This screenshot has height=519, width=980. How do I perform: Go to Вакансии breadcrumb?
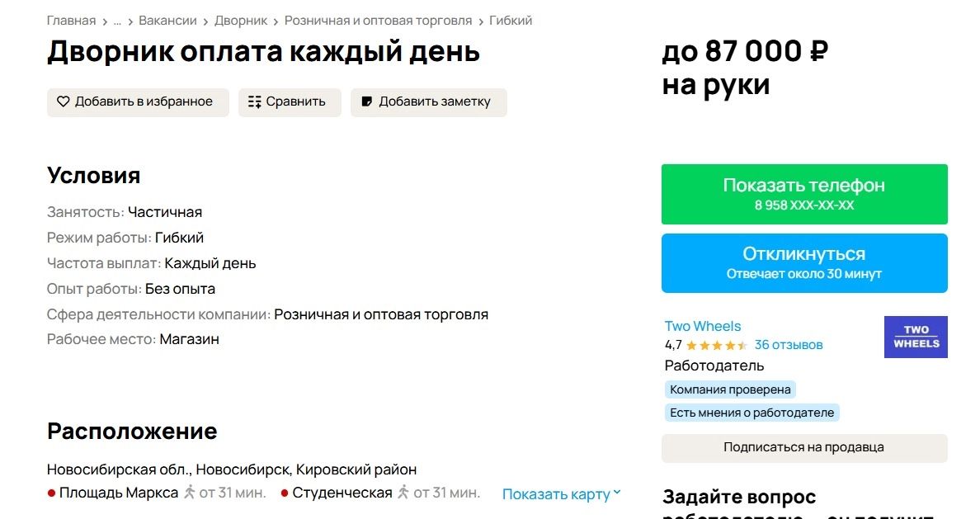[167, 21]
